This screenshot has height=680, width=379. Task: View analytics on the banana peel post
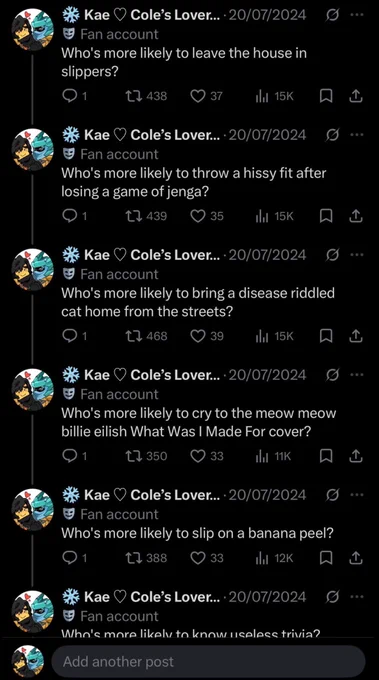click(x=274, y=558)
